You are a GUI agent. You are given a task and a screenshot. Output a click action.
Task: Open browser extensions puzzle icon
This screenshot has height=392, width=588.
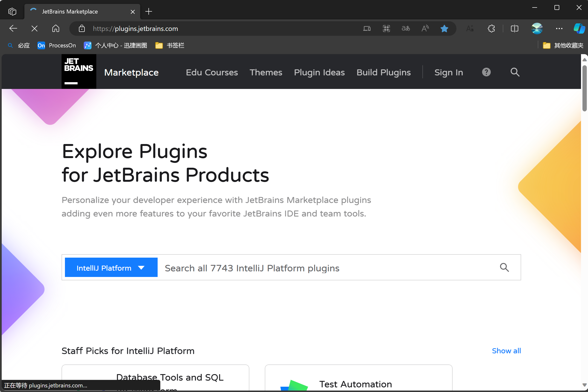click(x=491, y=29)
